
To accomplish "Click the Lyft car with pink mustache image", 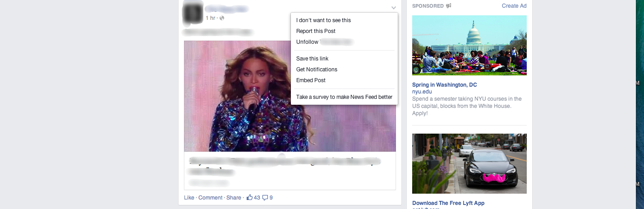I will pos(469,163).
